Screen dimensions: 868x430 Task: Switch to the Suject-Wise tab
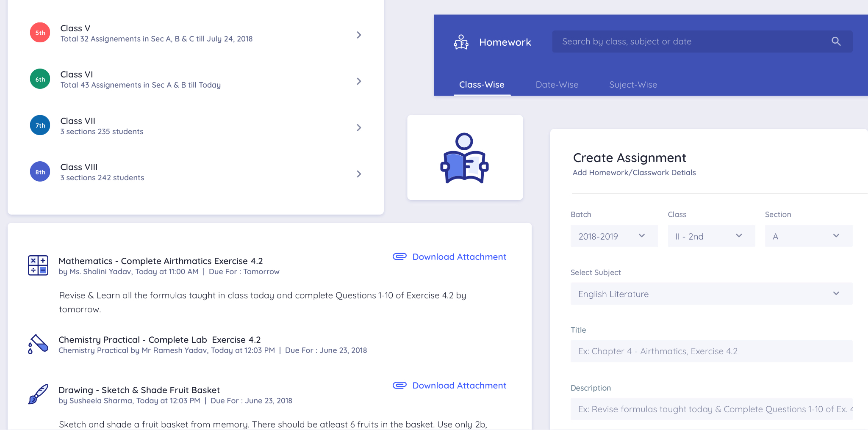(x=633, y=85)
